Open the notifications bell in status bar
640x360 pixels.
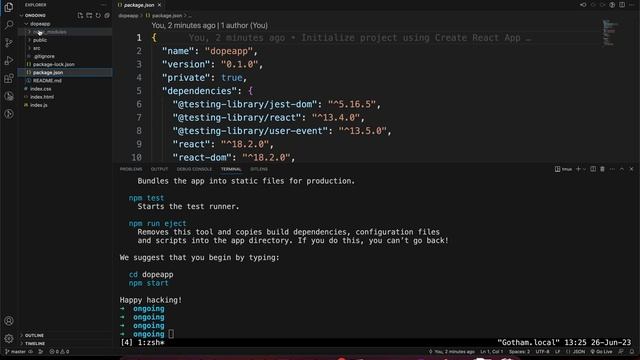632,352
